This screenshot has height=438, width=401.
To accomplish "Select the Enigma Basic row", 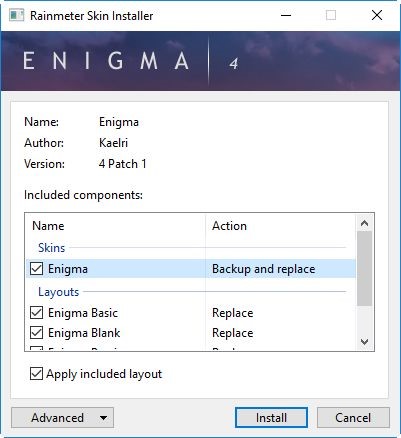I will coord(191,313).
